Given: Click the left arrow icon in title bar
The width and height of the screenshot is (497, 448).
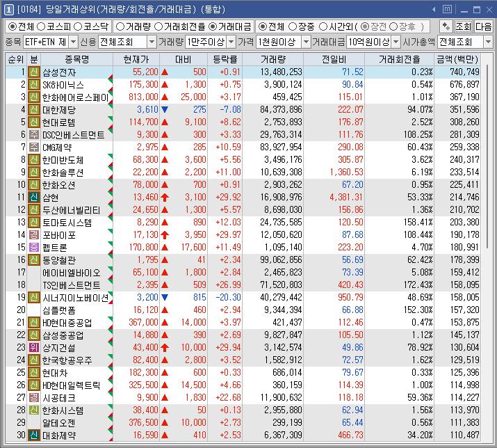Looking at the screenshot, I should 434,10.
